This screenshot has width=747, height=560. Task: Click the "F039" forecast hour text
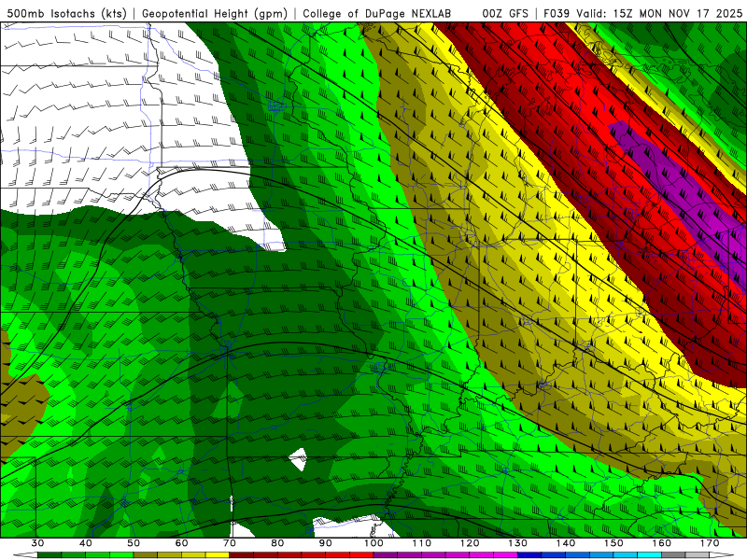tap(557, 13)
